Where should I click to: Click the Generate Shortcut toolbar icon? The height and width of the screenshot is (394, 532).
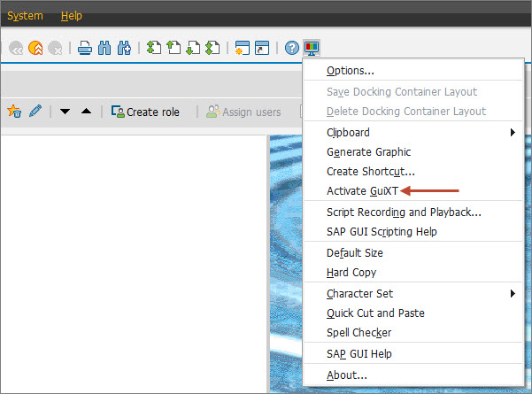(x=262, y=48)
